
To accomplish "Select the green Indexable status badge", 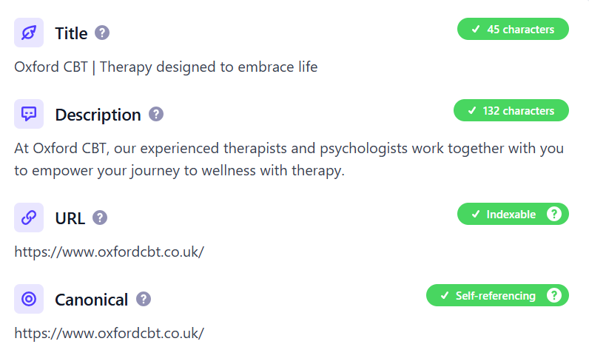I will [503, 215].
